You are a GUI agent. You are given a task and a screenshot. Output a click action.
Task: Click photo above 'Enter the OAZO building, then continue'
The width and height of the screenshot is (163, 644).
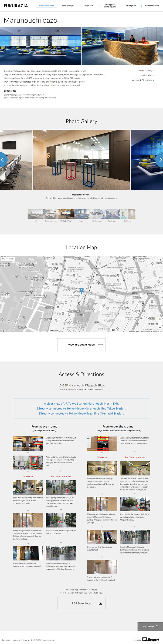pos(28,487)
